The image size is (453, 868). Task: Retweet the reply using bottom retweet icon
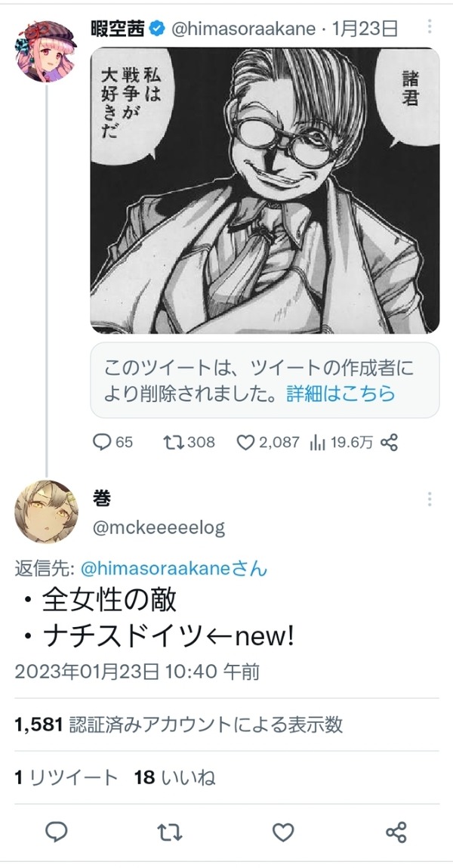click(170, 832)
